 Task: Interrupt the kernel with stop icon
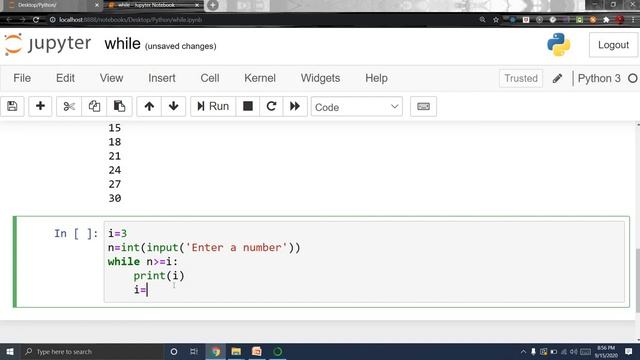tap(248, 107)
